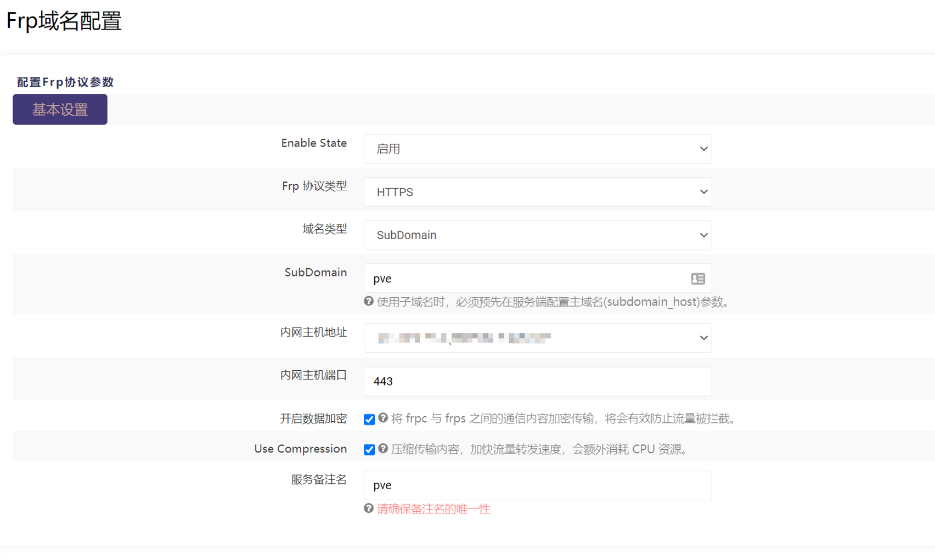
Task: Click help icon next to data encryption description
Action: (x=383, y=418)
